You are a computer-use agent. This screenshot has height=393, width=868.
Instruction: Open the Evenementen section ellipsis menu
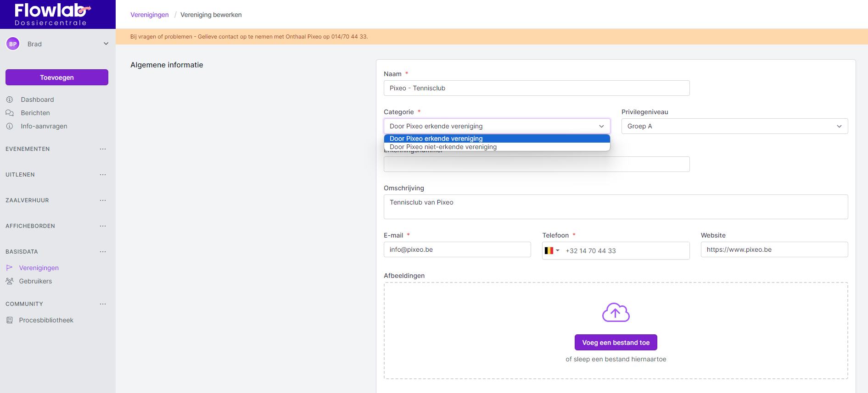click(103, 149)
